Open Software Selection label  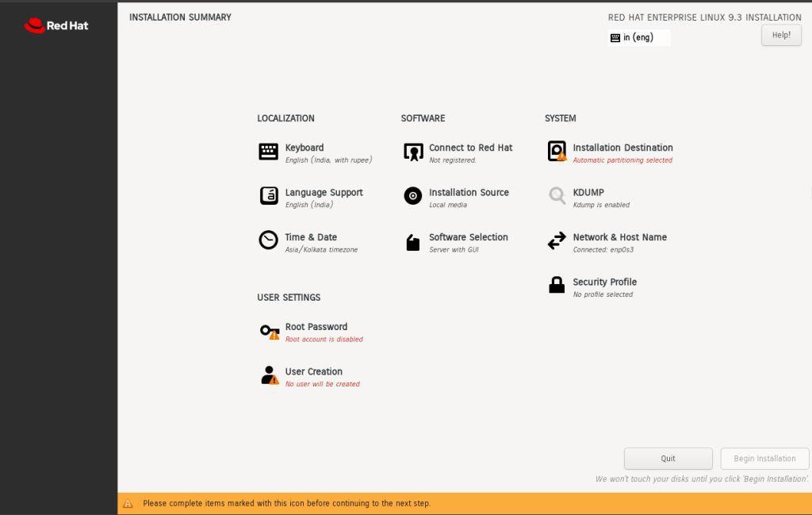point(468,237)
